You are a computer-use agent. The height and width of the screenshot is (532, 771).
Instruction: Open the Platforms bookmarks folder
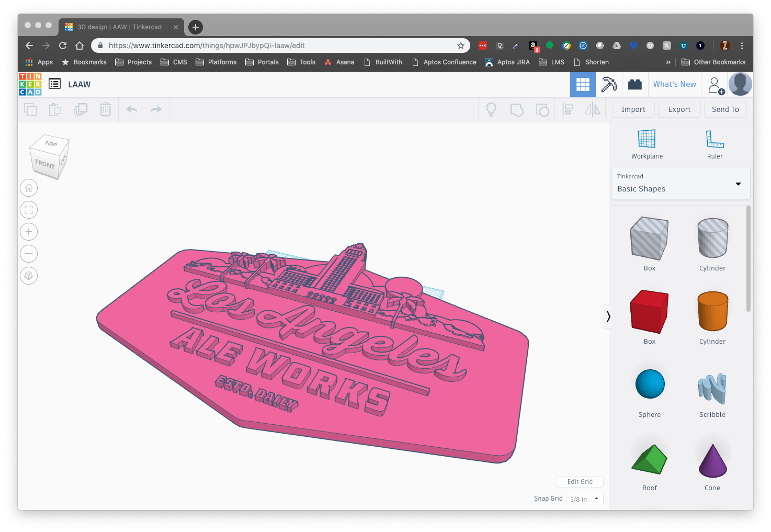click(216, 62)
